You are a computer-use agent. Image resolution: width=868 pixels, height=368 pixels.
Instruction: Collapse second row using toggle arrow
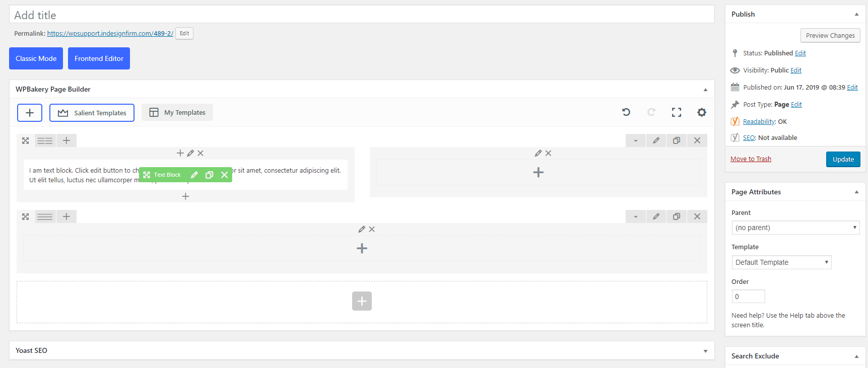636,216
